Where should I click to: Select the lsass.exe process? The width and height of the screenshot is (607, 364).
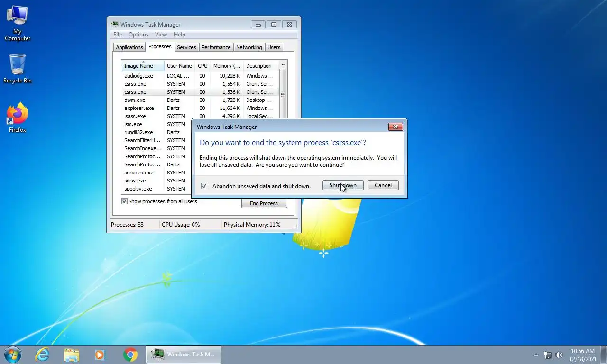[156, 116]
